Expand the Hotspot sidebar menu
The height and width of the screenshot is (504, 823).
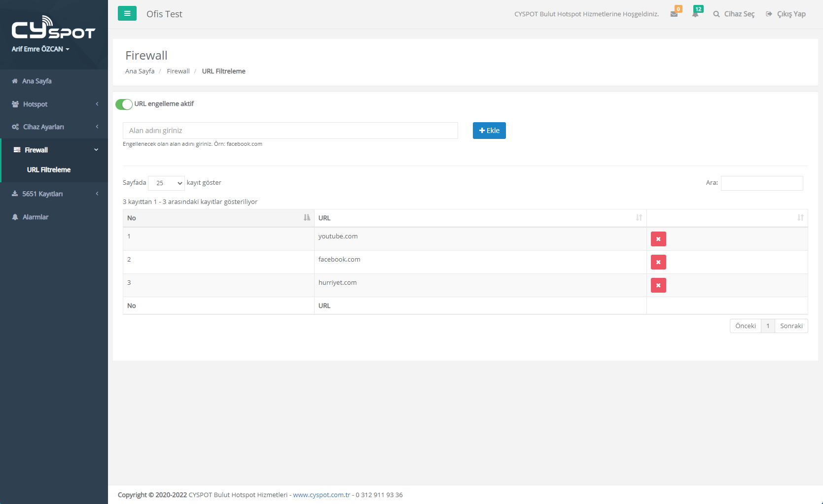point(54,104)
